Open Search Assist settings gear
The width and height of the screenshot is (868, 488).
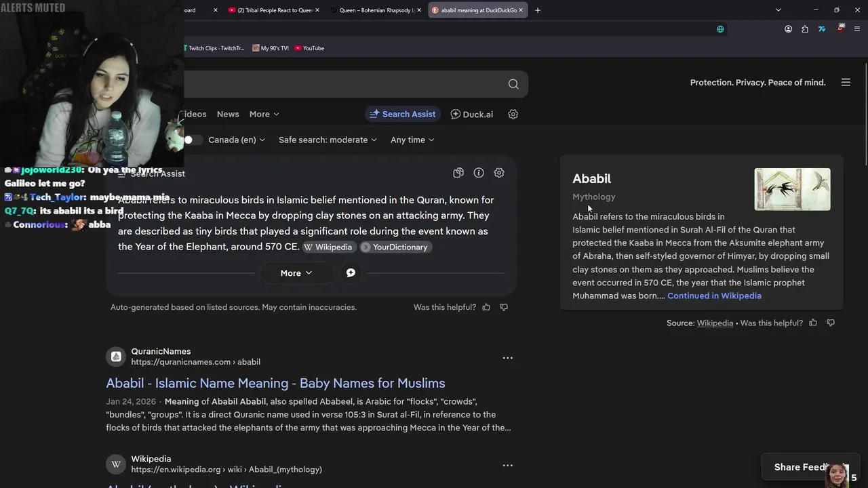pos(499,173)
